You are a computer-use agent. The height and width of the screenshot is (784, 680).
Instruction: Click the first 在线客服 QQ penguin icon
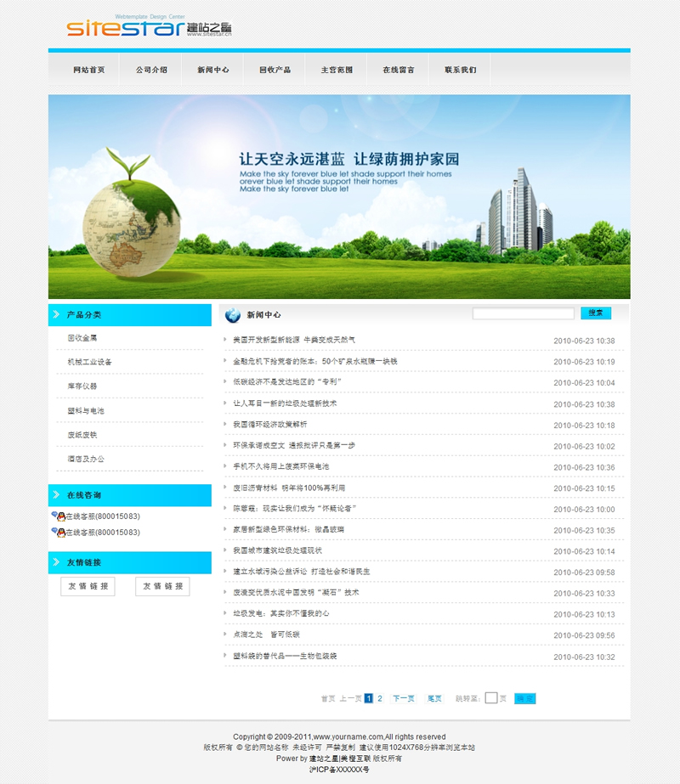tap(59, 516)
